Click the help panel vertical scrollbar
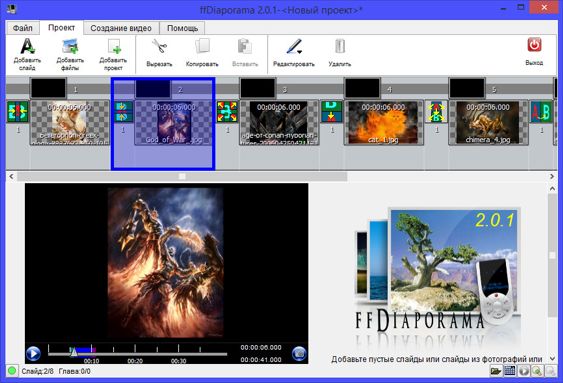 552,255
